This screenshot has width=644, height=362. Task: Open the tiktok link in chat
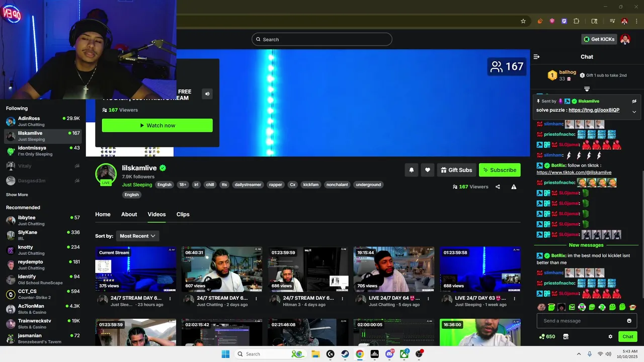[574, 172]
